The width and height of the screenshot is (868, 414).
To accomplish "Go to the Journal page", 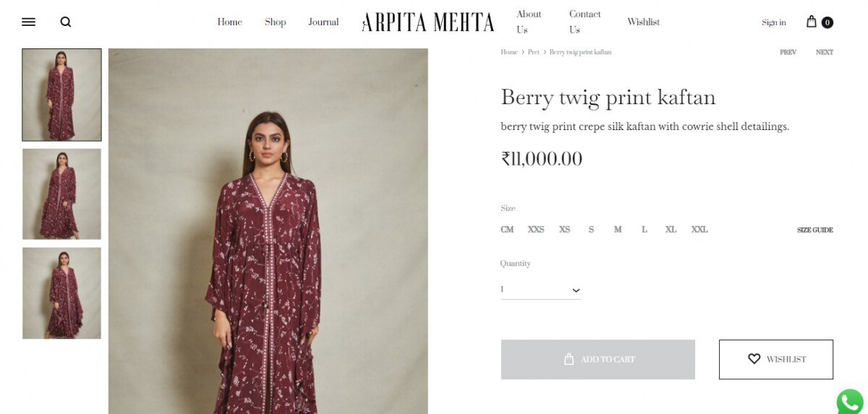I will 323,22.
